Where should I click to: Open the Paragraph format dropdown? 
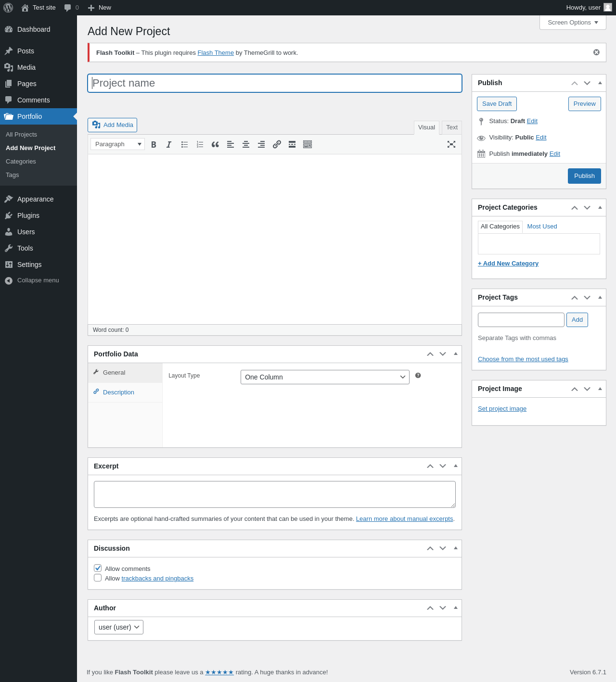click(117, 144)
